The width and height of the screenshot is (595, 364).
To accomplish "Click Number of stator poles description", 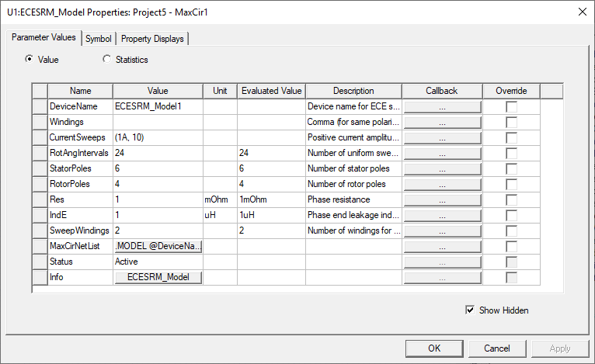I will (x=353, y=168).
